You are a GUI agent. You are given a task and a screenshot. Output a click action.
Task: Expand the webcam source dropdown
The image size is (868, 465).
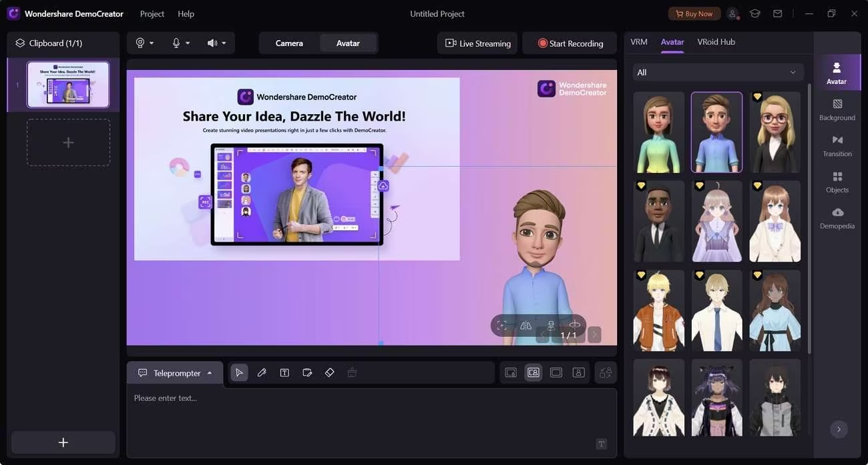click(145, 43)
